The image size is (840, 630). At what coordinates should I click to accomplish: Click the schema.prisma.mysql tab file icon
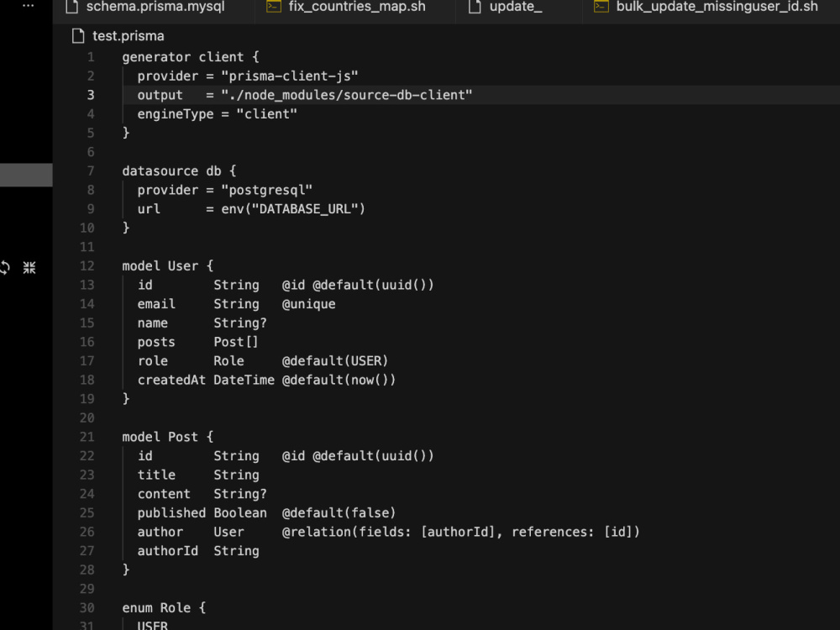coord(71,7)
